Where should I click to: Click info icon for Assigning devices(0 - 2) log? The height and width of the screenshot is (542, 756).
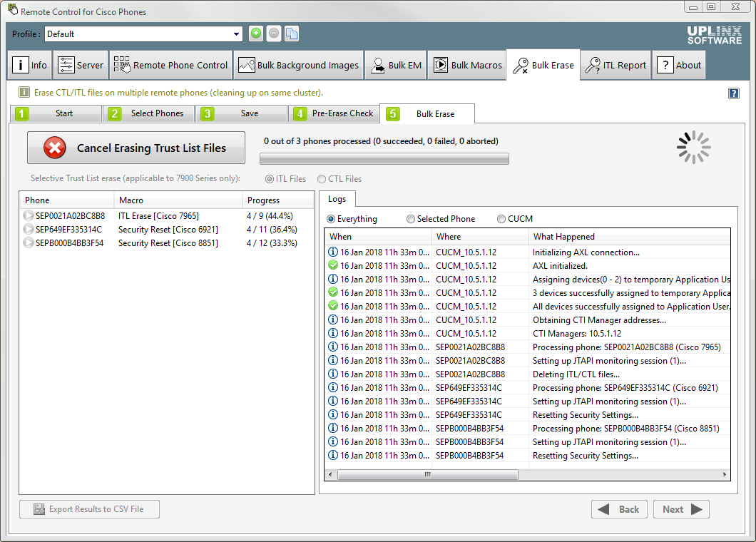click(332, 279)
